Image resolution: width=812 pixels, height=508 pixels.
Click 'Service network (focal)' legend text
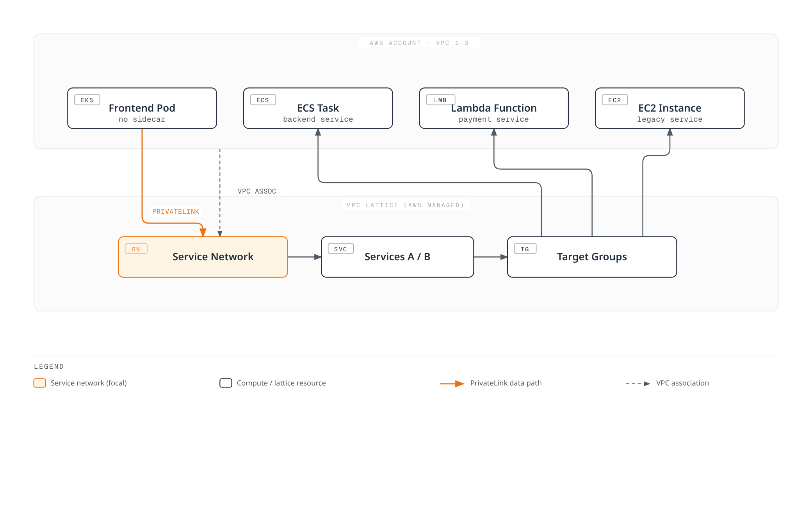tap(89, 383)
